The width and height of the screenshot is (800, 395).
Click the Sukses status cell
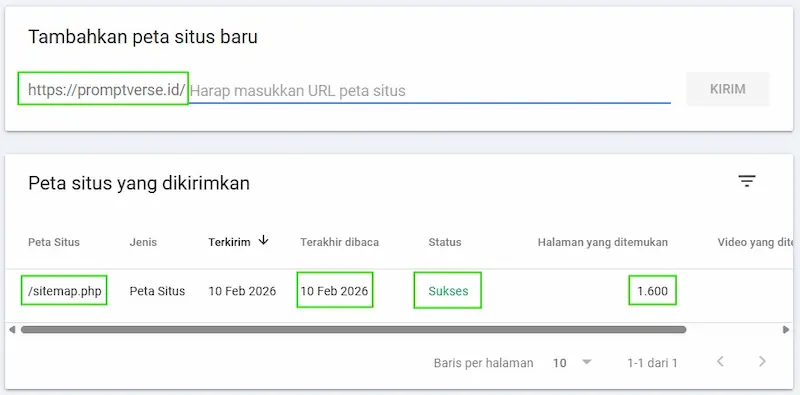tap(448, 291)
